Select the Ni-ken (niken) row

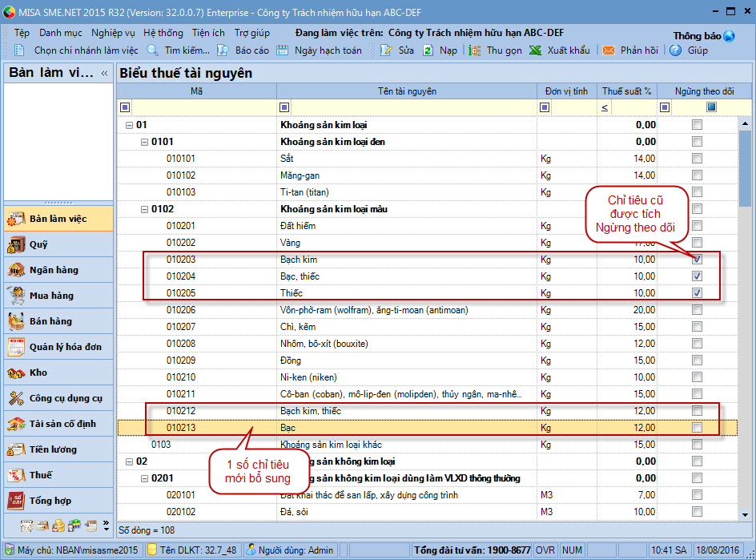tap(427, 377)
